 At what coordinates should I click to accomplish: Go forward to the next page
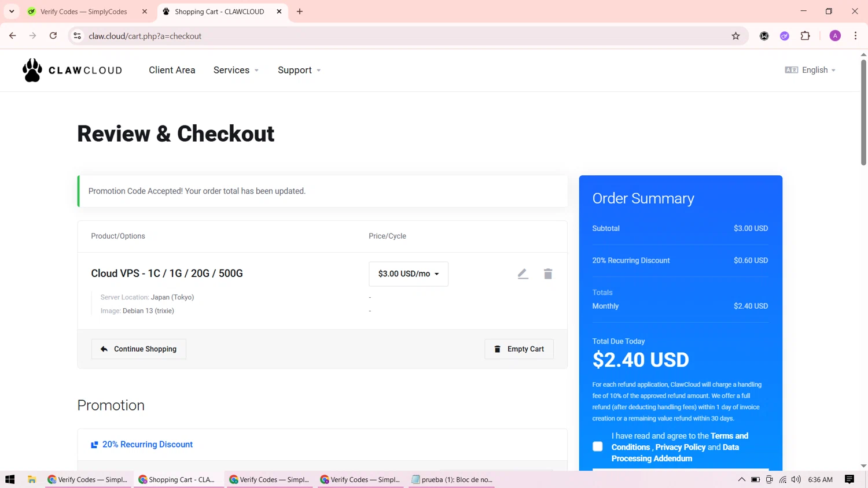pyautogui.click(x=33, y=36)
